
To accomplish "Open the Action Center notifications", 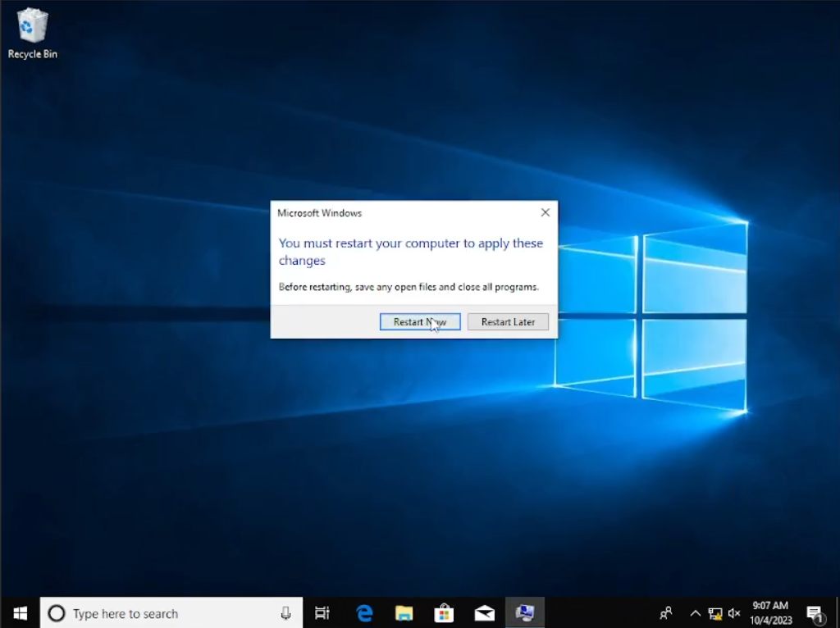I will click(x=815, y=613).
